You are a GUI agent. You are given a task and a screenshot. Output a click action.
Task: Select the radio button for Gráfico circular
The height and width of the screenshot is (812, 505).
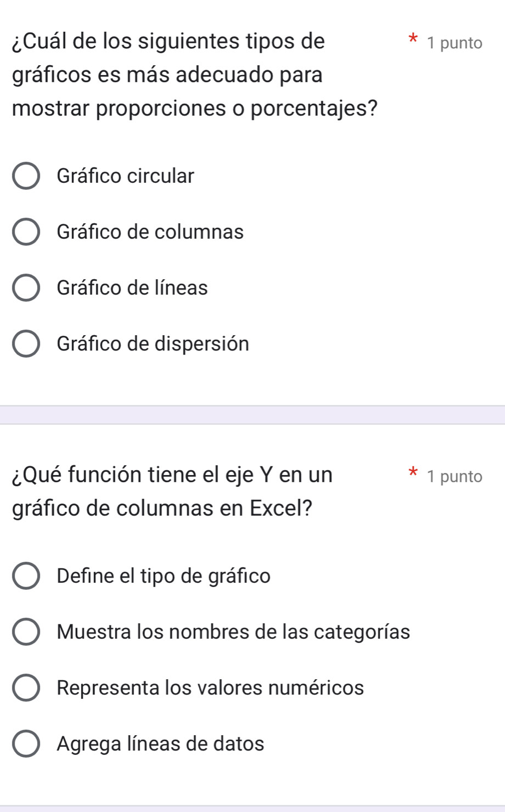coord(26,176)
